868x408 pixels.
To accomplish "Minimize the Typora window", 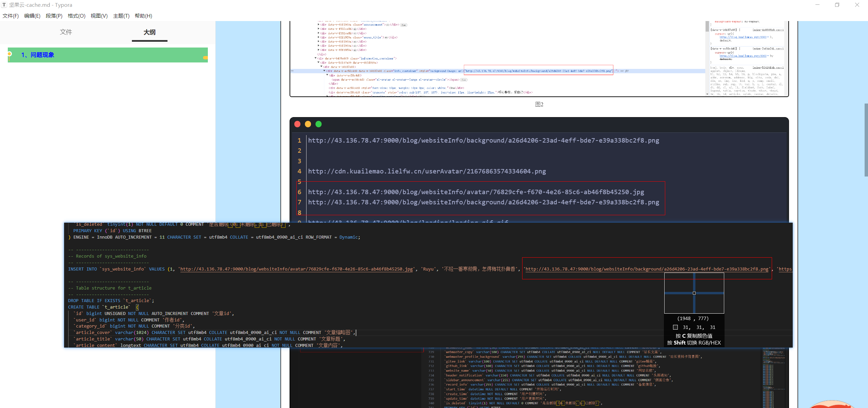I will point(817,5).
